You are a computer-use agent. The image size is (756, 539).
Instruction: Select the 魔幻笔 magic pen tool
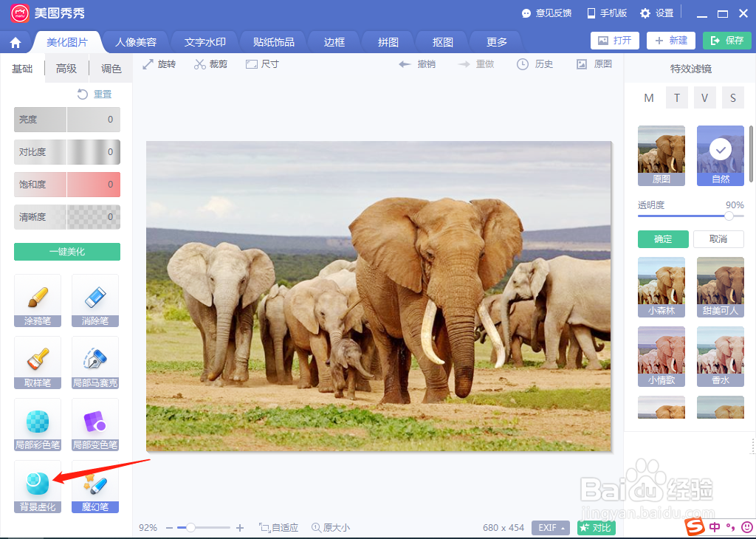pyautogui.click(x=95, y=487)
